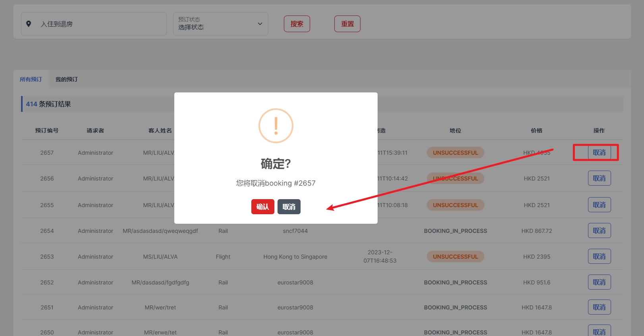The width and height of the screenshot is (644, 336).
Task: Click 取消 for booking 2656 row
Action: pos(599,179)
